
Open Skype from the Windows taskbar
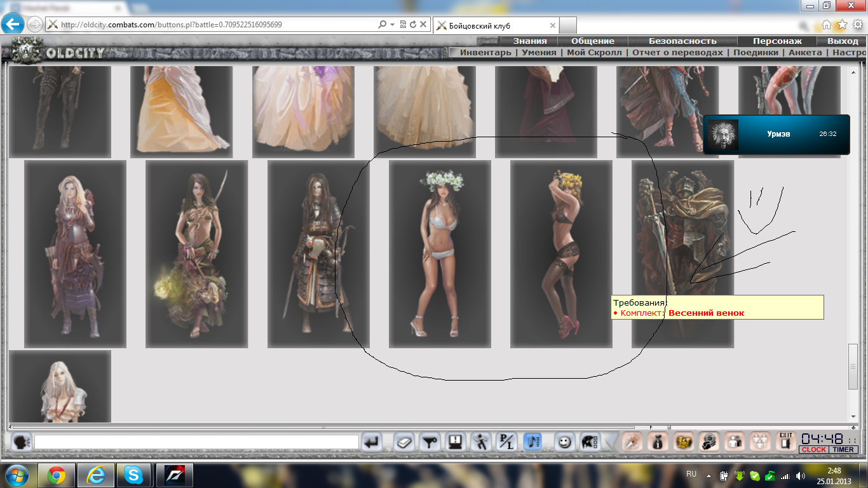click(134, 475)
